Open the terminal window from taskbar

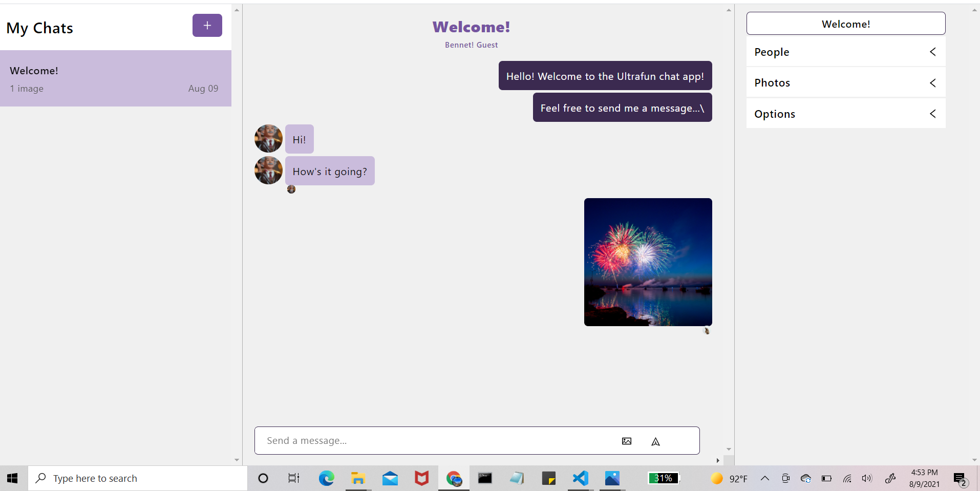tap(485, 478)
